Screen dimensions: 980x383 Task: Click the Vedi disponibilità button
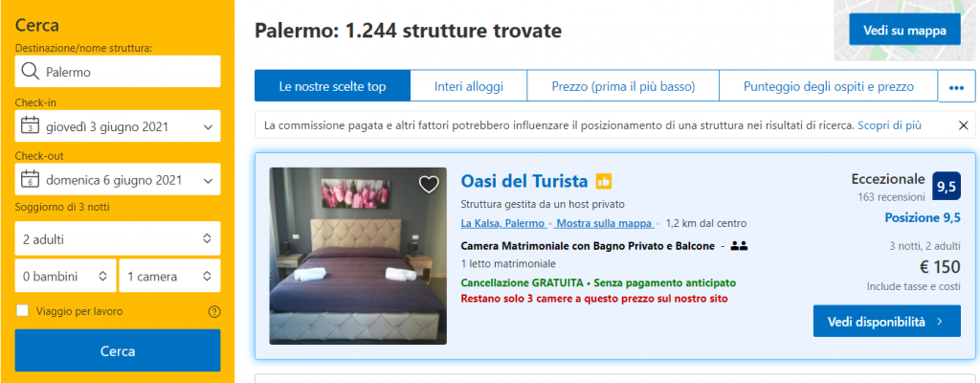886,322
